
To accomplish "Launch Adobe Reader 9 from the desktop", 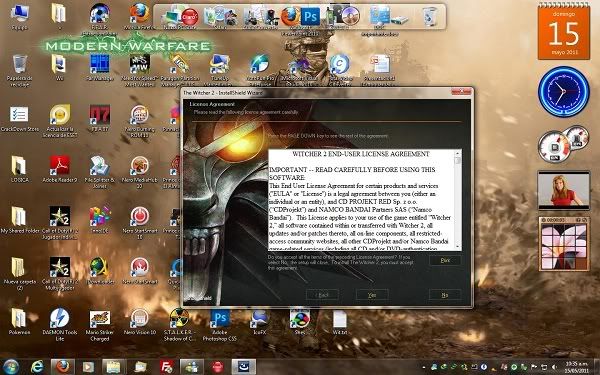I will tap(60, 169).
